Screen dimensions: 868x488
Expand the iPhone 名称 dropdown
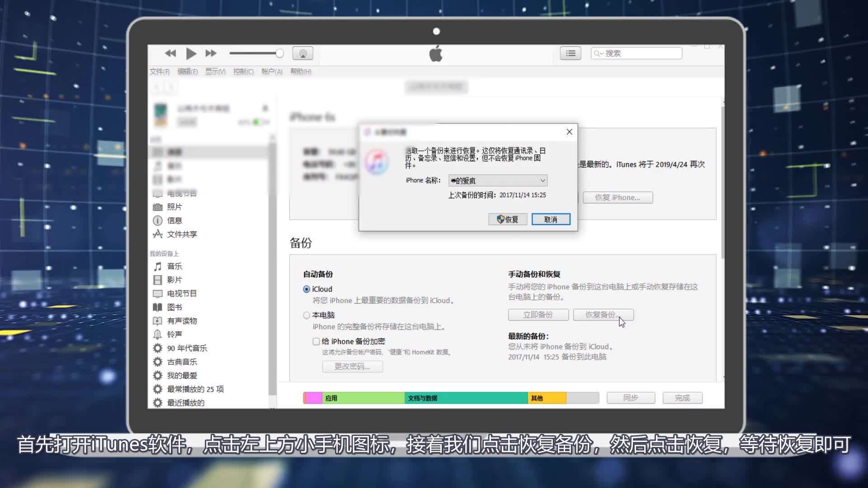[542, 181]
